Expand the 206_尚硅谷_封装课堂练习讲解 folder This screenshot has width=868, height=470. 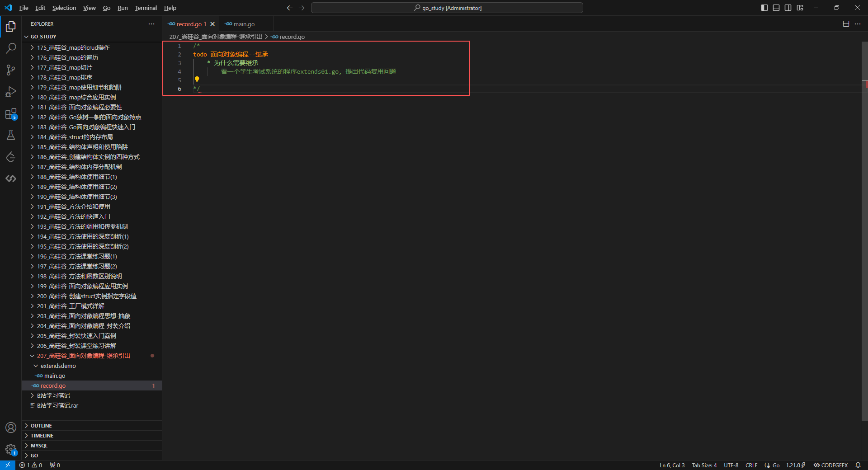click(x=92, y=346)
